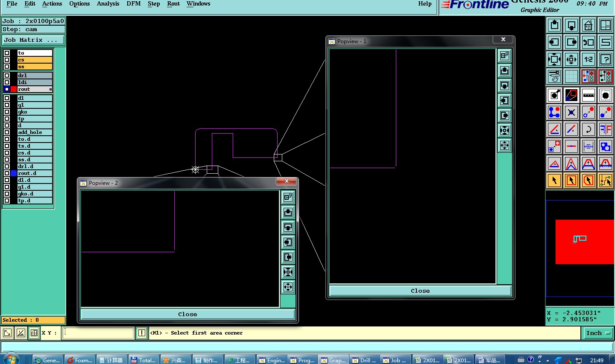This screenshot has width=615, height=364.
Task: Click Close button in Popview - 2
Action: coord(187,314)
